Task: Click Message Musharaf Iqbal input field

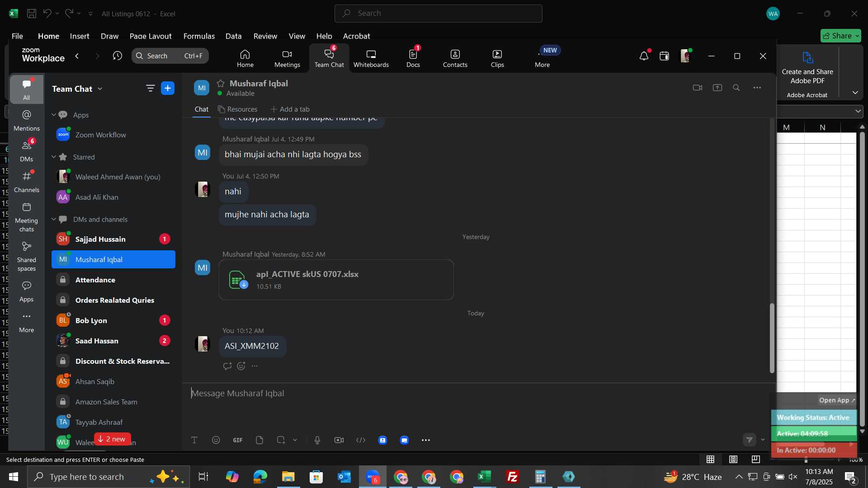Action: click(479, 394)
